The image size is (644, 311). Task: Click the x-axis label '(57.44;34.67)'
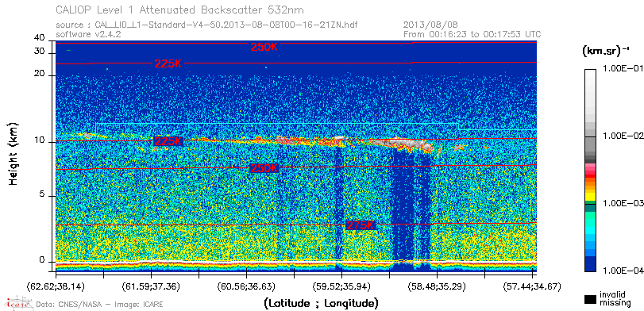pyautogui.click(x=532, y=286)
